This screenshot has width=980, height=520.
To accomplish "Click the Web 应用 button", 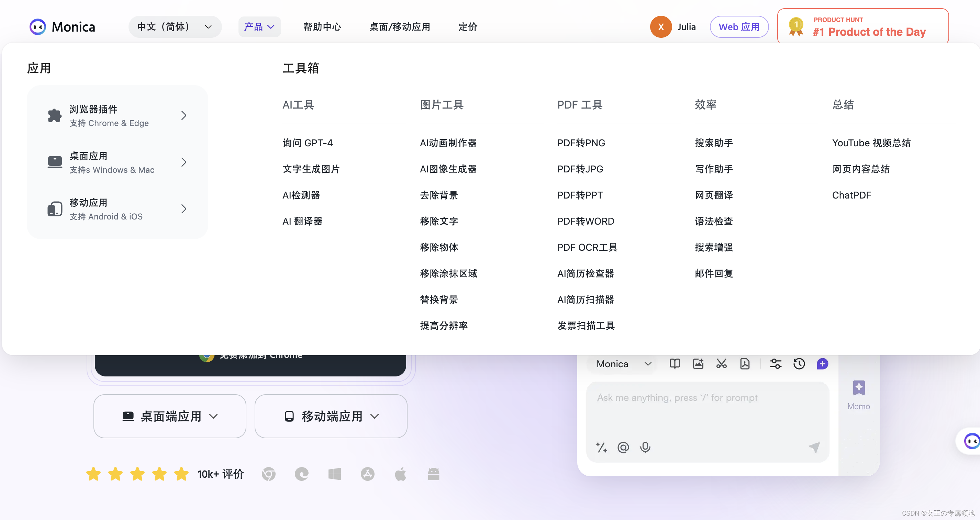I will (x=739, y=27).
